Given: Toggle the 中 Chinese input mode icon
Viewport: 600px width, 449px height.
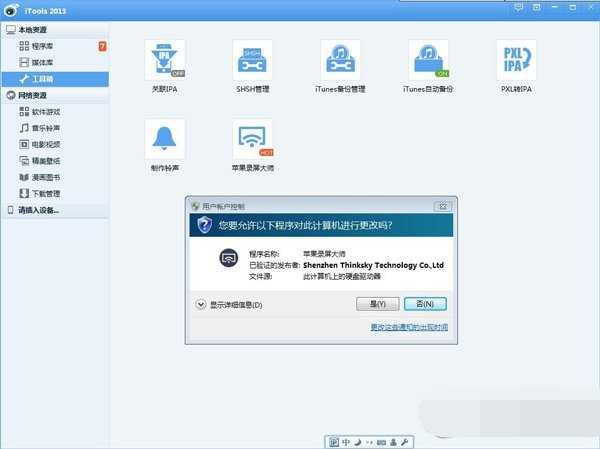Looking at the screenshot, I should 346,442.
